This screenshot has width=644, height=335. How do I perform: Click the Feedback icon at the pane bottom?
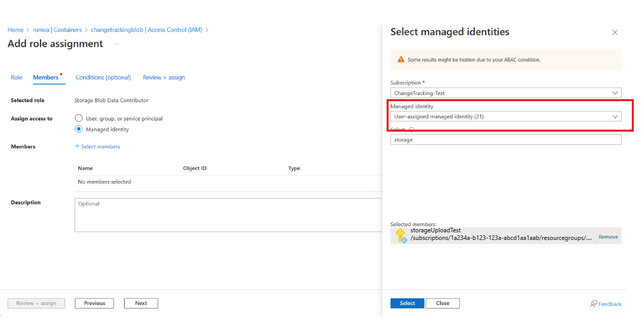pos(594,303)
